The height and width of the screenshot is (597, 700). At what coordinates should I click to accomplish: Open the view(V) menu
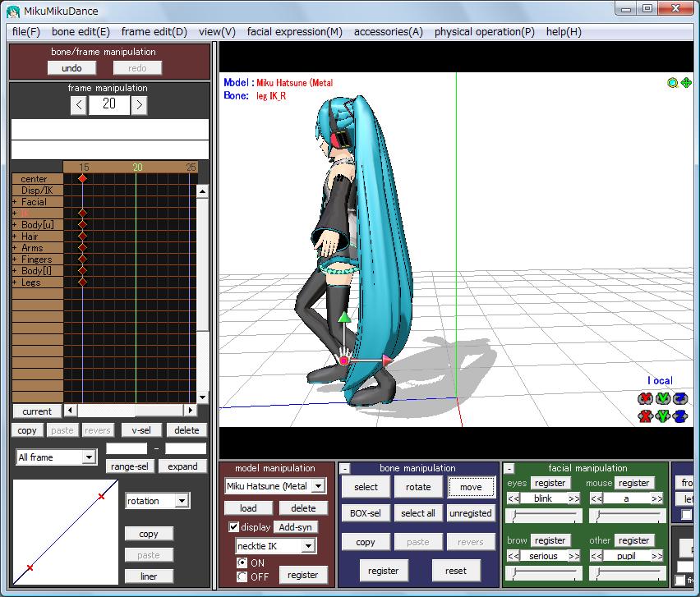click(217, 32)
